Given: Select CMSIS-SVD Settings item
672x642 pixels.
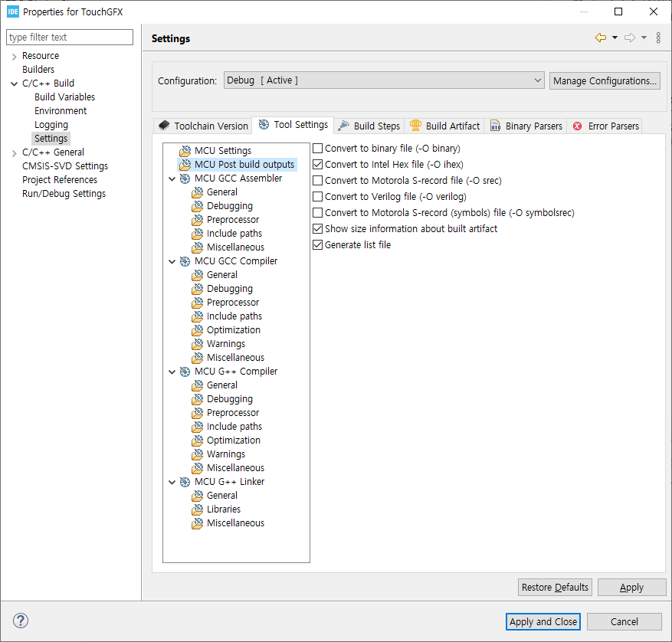Looking at the screenshot, I should pos(65,166).
